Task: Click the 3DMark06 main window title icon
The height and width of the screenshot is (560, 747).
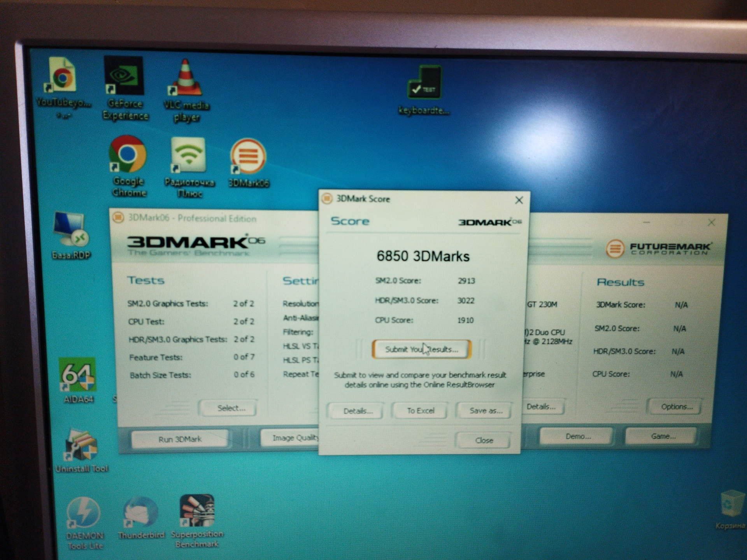Action: click(118, 217)
